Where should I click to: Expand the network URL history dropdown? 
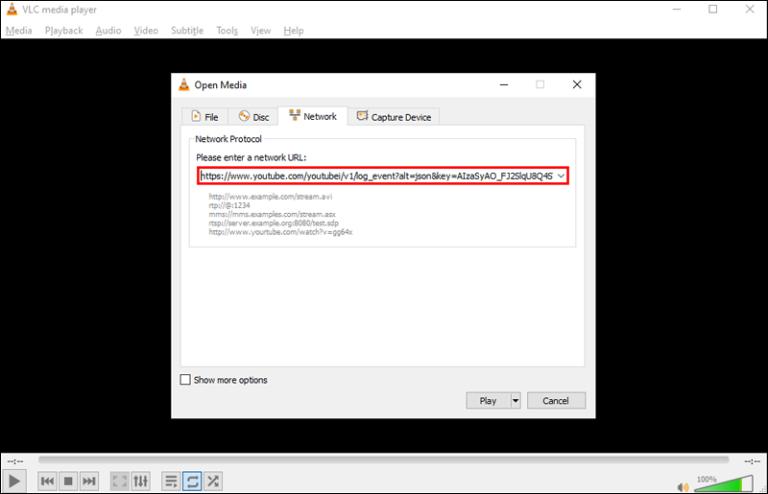(x=561, y=176)
